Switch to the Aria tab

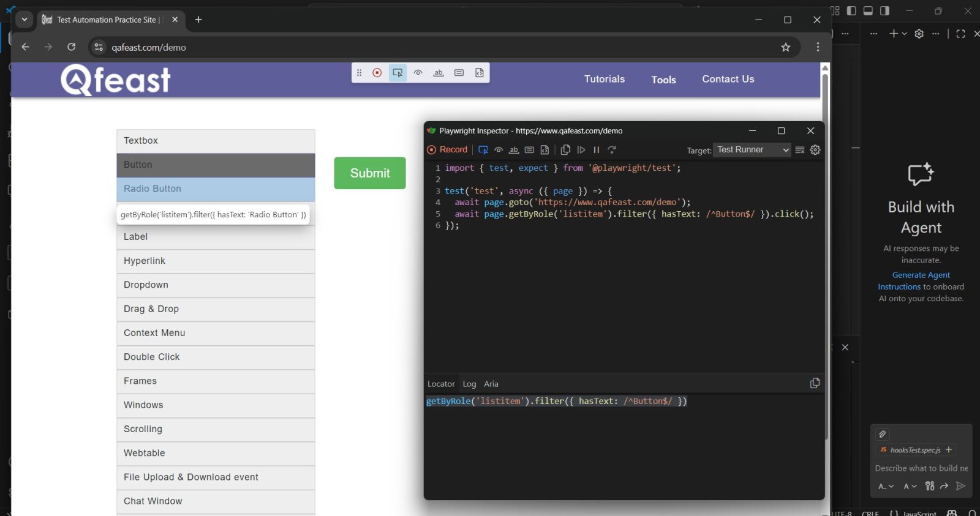click(491, 384)
